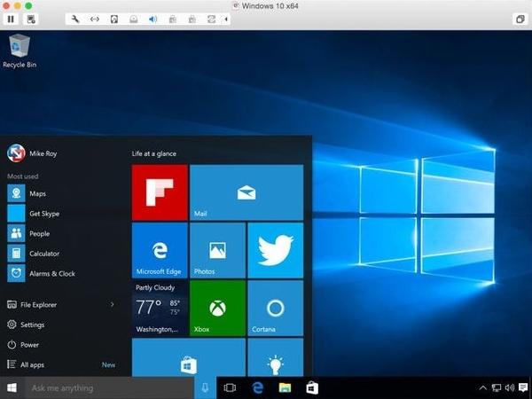Open the Flipboard tile

(160, 192)
